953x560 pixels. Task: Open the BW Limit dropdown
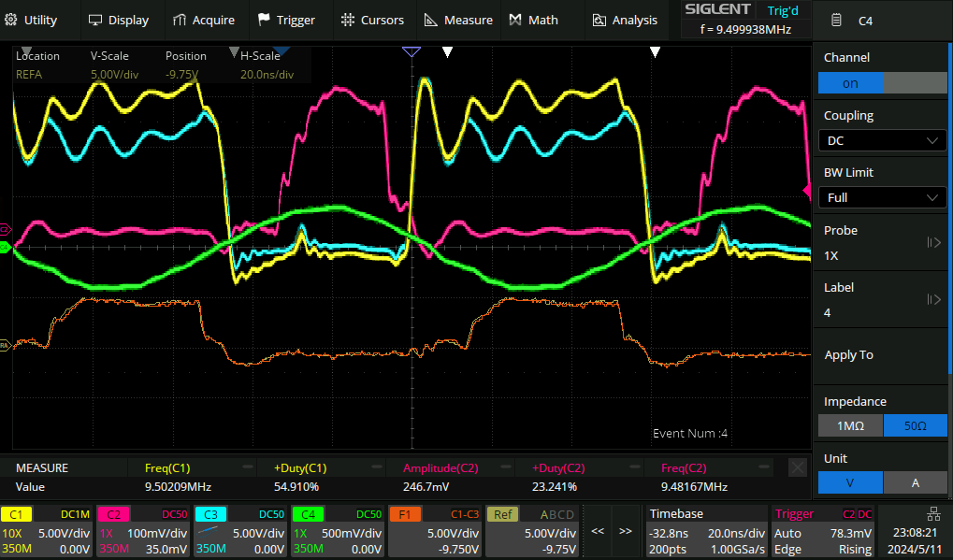pyautogui.click(x=882, y=197)
